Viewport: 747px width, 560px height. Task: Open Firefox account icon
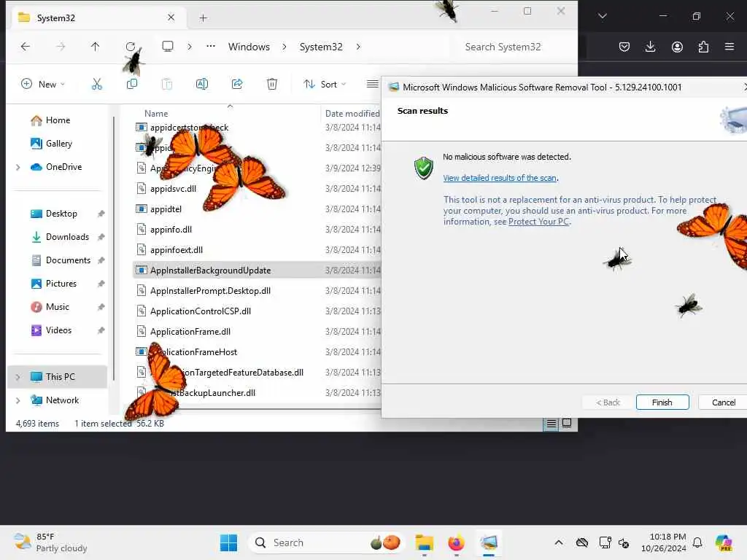pos(677,47)
